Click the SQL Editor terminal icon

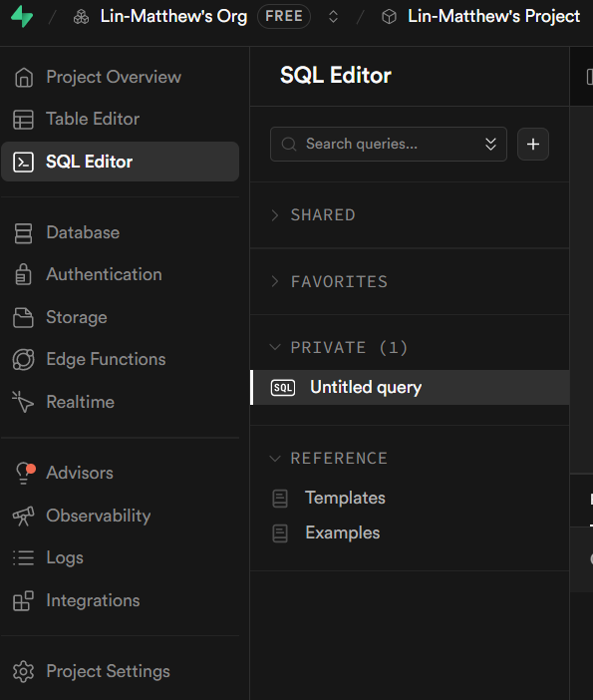pos(23,163)
